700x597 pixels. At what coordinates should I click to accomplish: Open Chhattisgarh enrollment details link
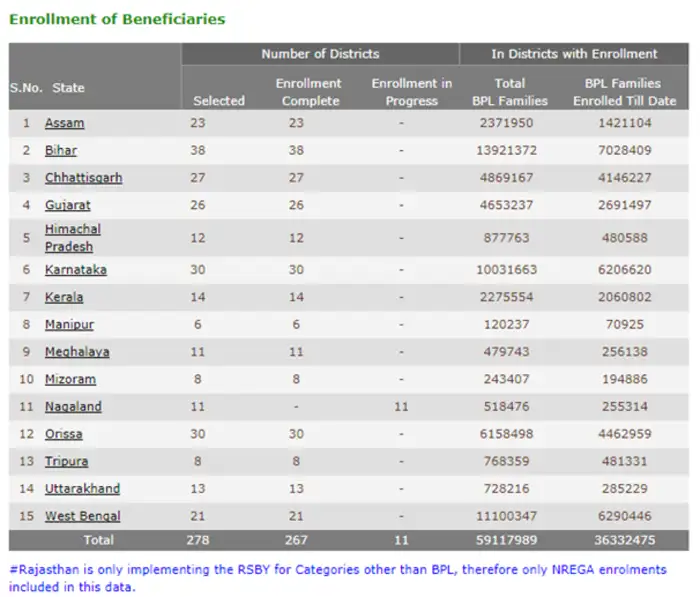coord(83,178)
